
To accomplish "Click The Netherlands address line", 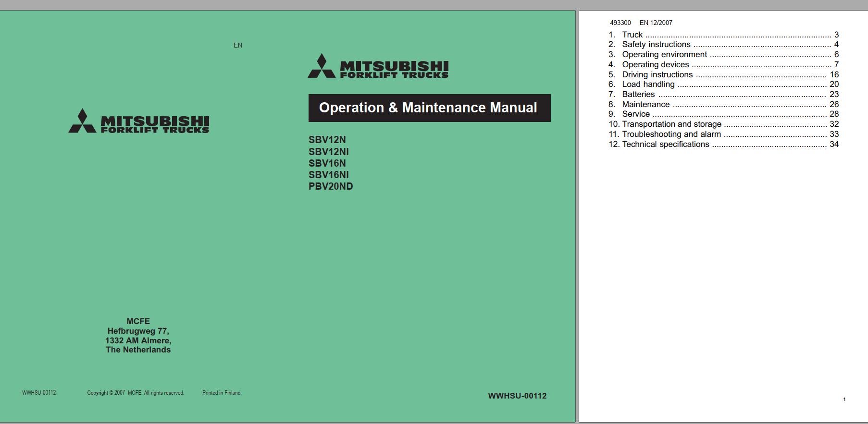I will tap(138, 350).
